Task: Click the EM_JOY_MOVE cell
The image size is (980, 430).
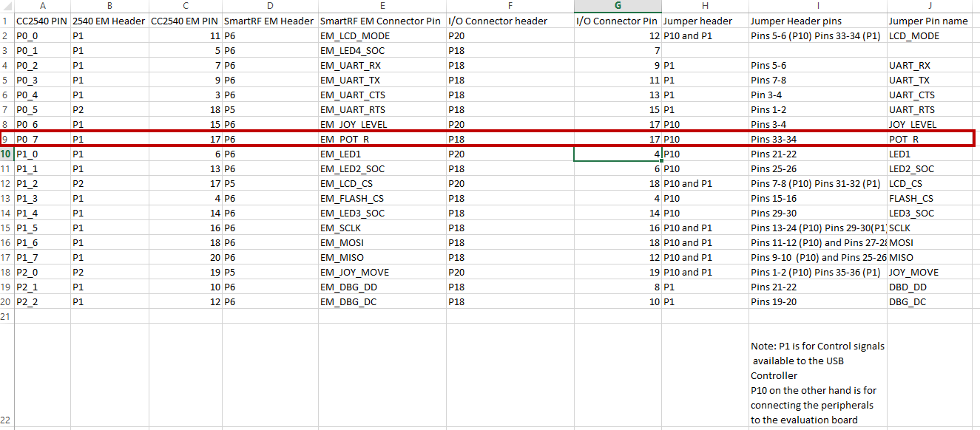Action: tap(382, 272)
